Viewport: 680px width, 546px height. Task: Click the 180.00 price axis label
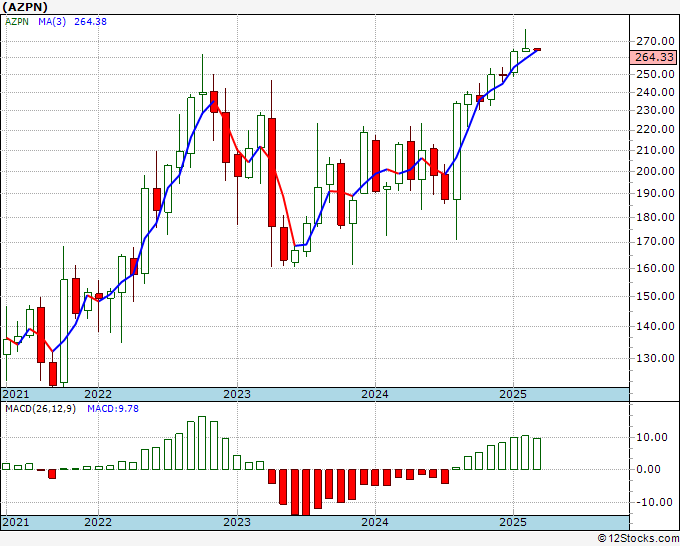pyautogui.click(x=655, y=217)
